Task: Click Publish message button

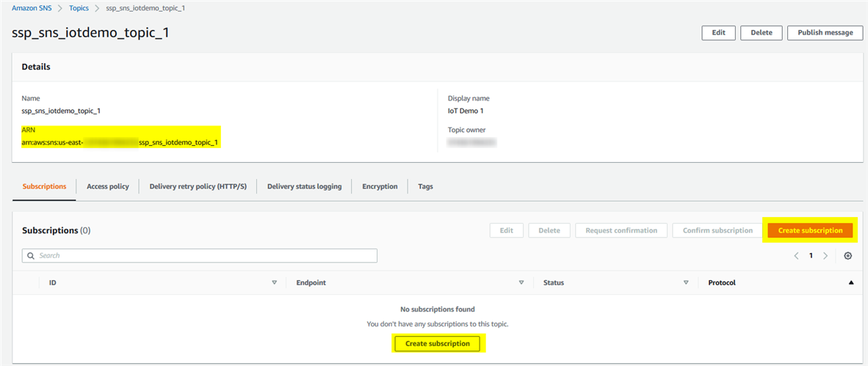Action: tap(825, 32)
